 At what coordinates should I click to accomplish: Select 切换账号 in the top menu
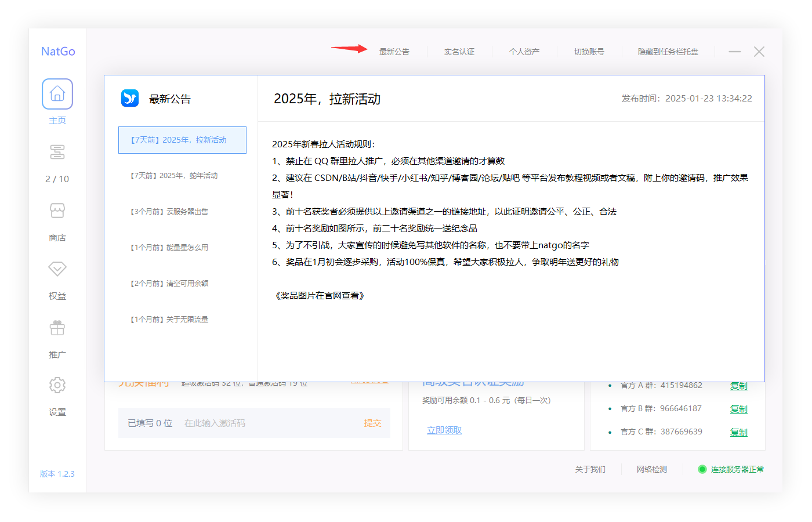589,52
